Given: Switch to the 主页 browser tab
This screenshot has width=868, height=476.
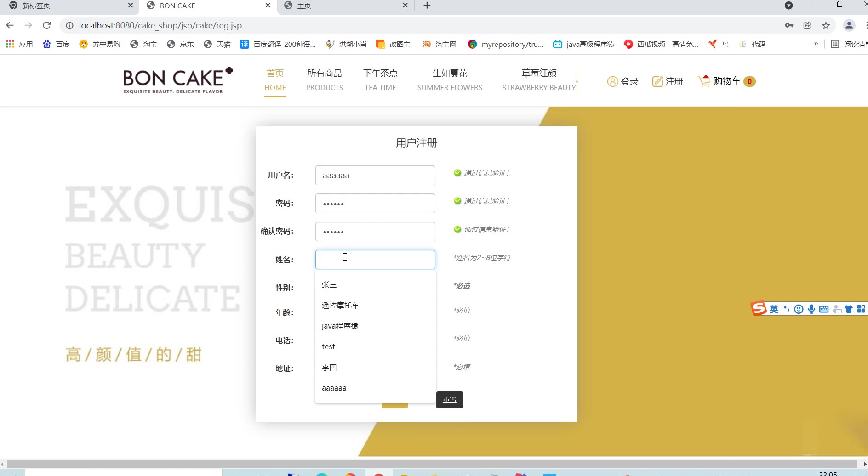Looking at the screenshot, I should click(x=345, y=6).
